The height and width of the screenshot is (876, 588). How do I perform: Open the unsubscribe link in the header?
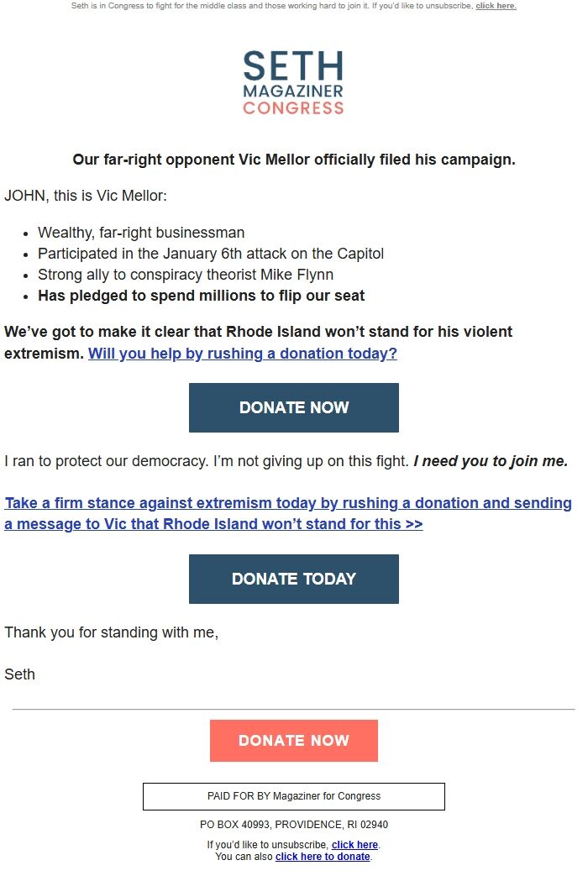click(497, 6)
